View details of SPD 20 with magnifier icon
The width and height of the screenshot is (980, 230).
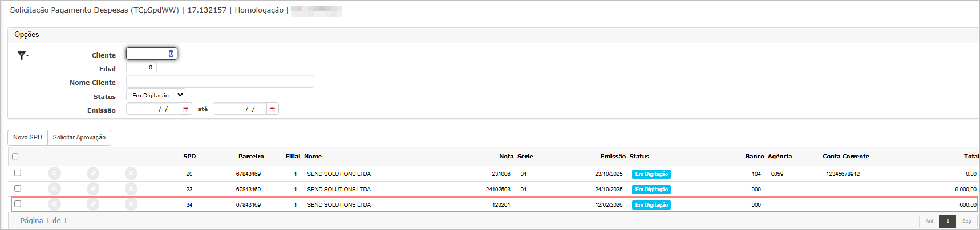[54, 174]
